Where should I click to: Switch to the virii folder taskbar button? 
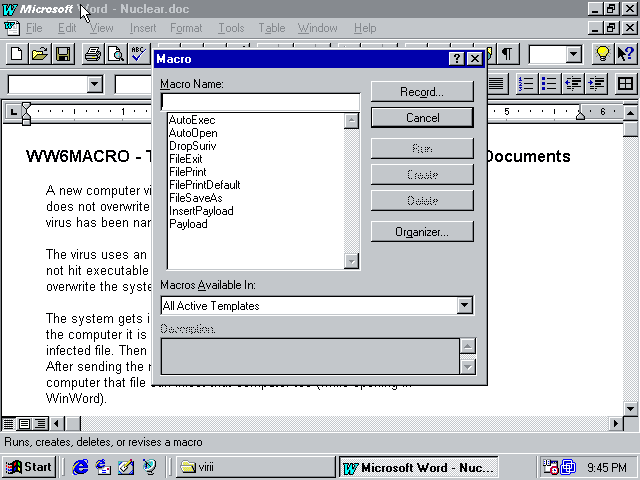[256, 467]
